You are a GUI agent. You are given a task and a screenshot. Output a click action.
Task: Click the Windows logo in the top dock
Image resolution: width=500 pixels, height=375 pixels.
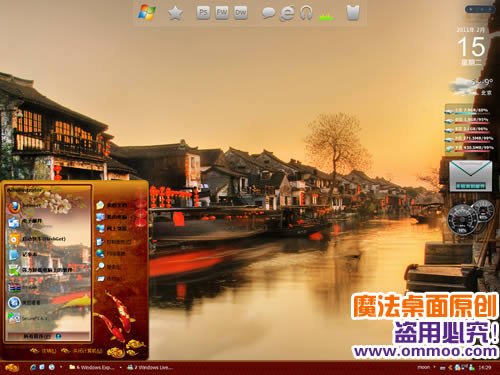pyautogui.click(x=147, y=13)
